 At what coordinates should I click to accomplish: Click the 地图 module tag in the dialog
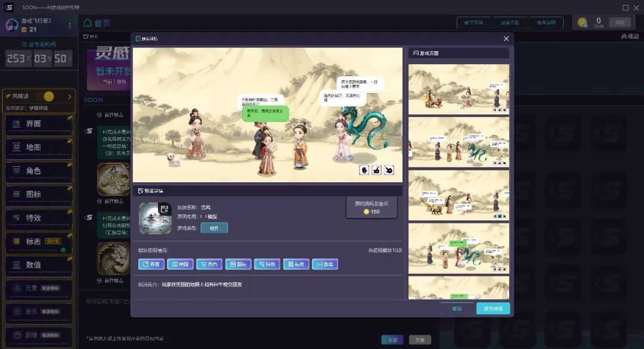tap(180, 264)
